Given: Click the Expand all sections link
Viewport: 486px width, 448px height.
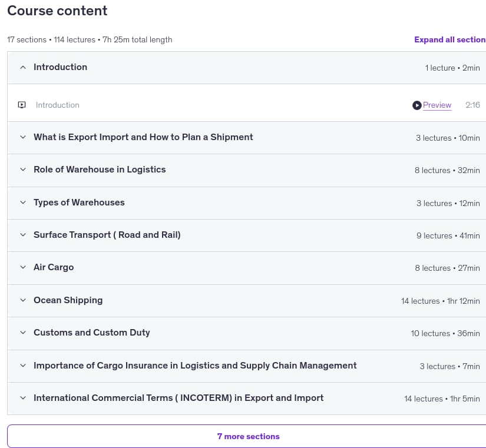Looking at the screenshot, I should coord(450,39).
